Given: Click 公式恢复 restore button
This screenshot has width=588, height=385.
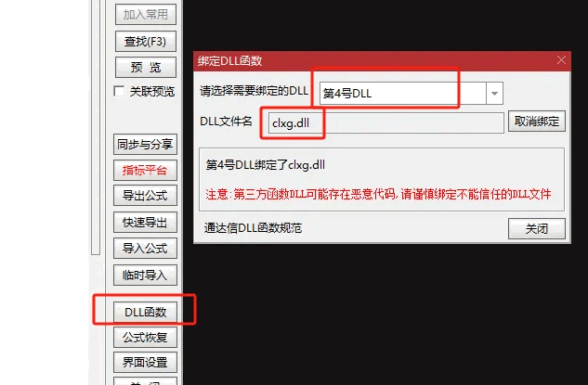Looking at the screenshot, I should [x=145, y=338].
